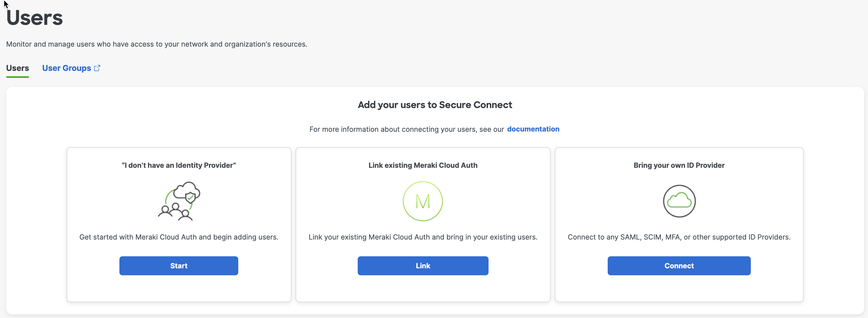This screenshot has width=868, height=318.
Task: Click the Add your users to Secure Connect title
Action: [x=435, y=105]
